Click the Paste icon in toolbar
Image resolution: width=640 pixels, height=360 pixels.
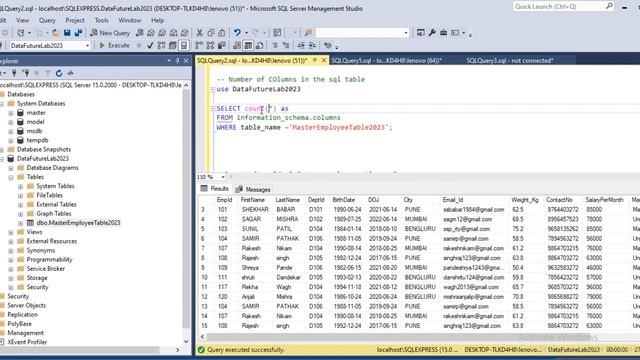pos(222,33)
